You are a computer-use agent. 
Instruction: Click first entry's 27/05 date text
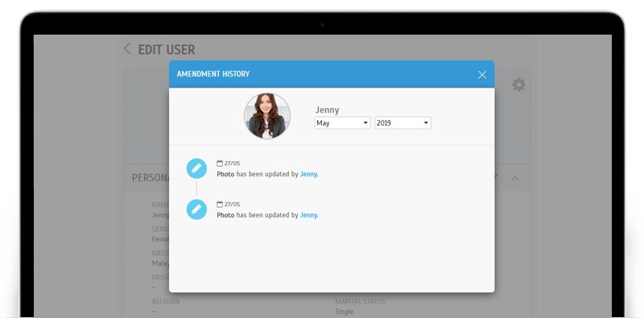coord(232,163)
